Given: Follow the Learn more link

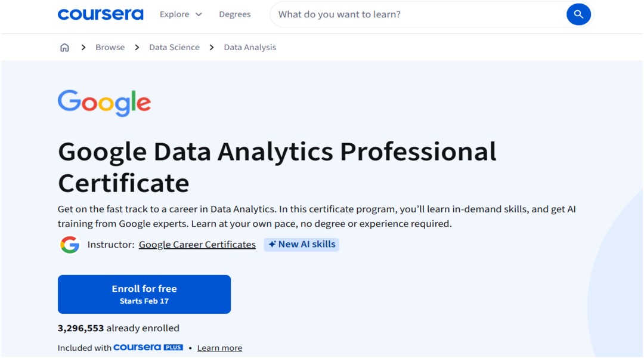Looking at the screenshot, I should point(219,348).
